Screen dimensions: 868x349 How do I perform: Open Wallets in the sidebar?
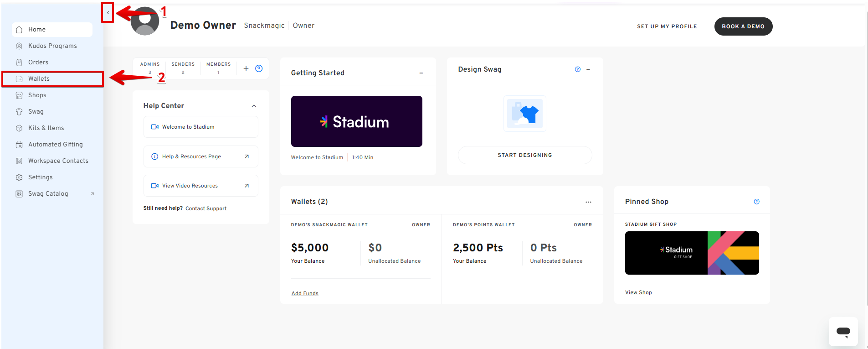[39, 79]
